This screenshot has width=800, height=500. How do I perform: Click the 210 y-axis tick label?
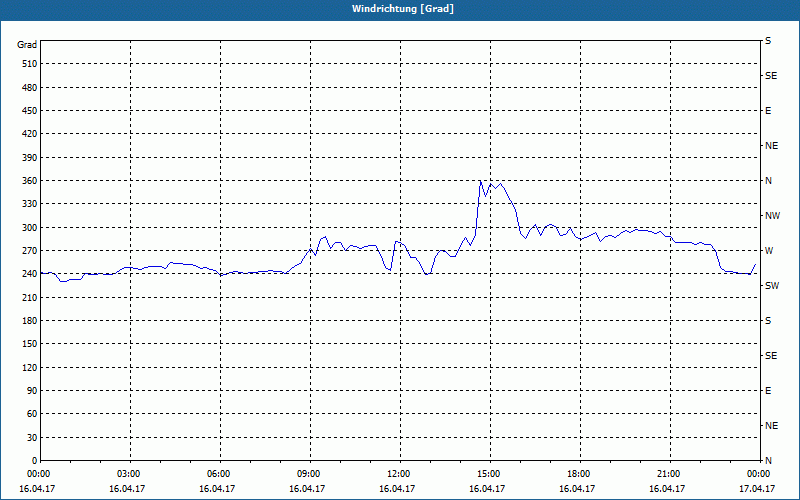click(29, 297)
